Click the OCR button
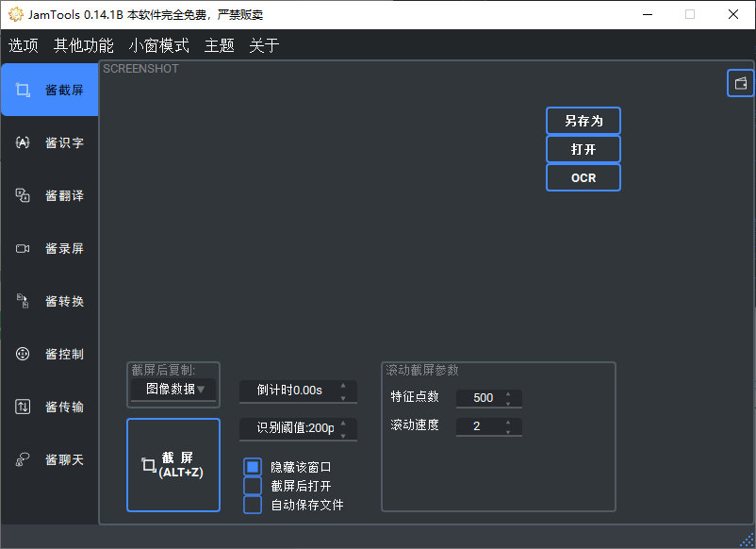Image resolution: width=756 pixels, height=549 pixels. pos(583,177)
